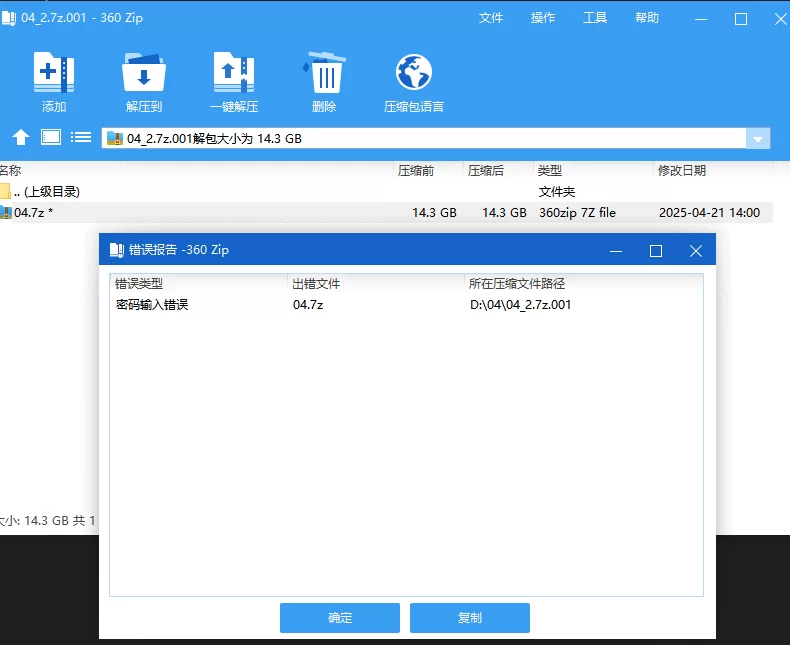790x645 pixels.
Task: Click the 删除 (Delete) trash icon
Action: click(x=324, y=73)
